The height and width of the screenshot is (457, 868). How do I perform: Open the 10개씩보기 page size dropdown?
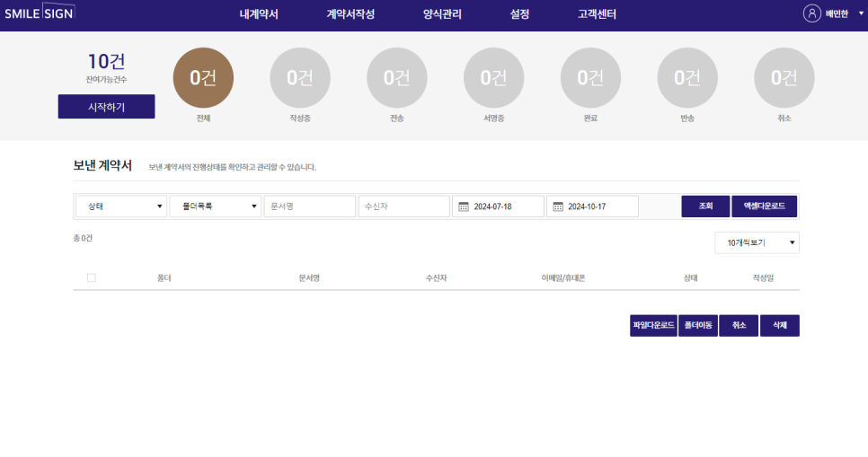(x=757, y=243)
